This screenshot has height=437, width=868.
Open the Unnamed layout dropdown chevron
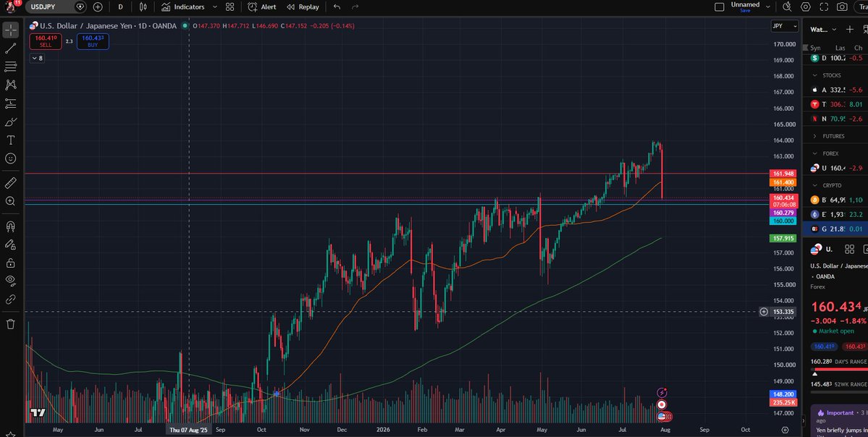coord(768,7)
